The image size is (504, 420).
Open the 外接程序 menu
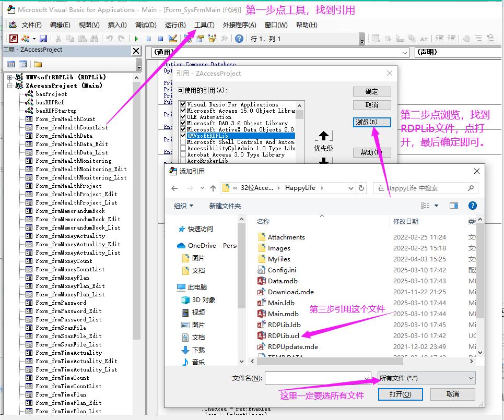pos(239,25)
